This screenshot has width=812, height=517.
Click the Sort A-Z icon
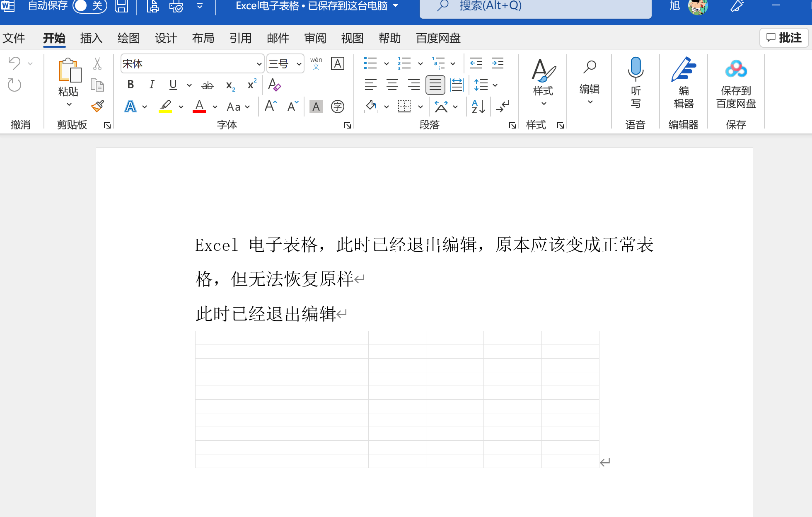coord(478,107)
